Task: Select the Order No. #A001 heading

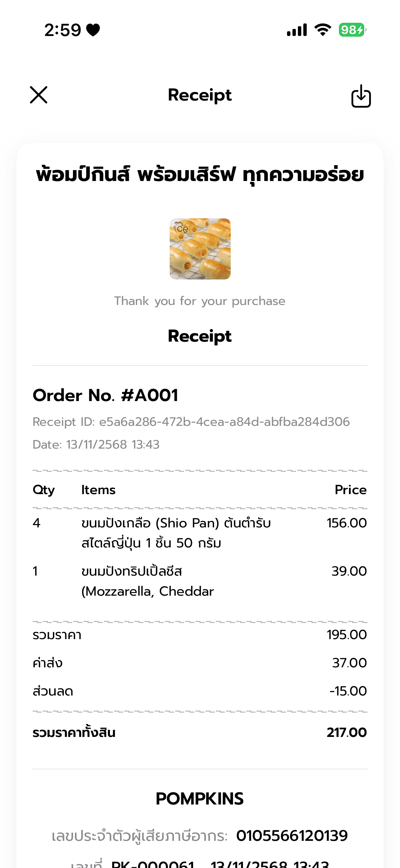Action: click(106, 395)
